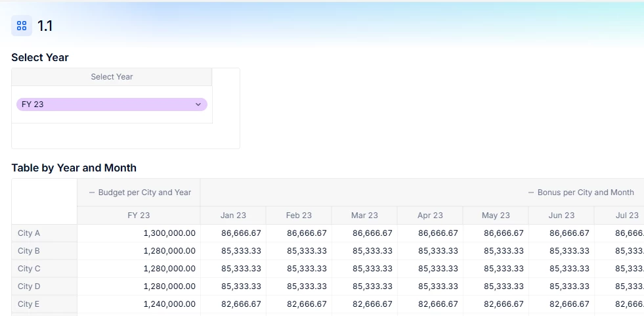Open the FY 23 year dropdown
The width and height of the screenshot is (644, 316).
(198, 104)
